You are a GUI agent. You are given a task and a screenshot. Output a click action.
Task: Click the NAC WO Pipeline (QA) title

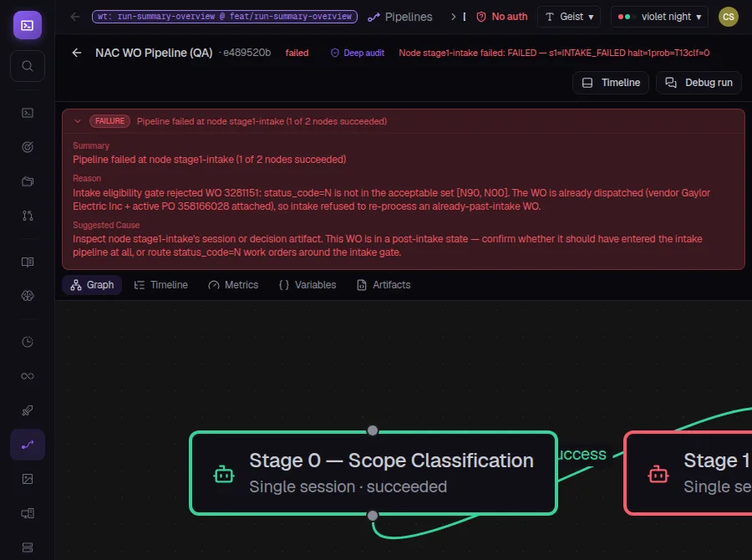coord(154,53)
